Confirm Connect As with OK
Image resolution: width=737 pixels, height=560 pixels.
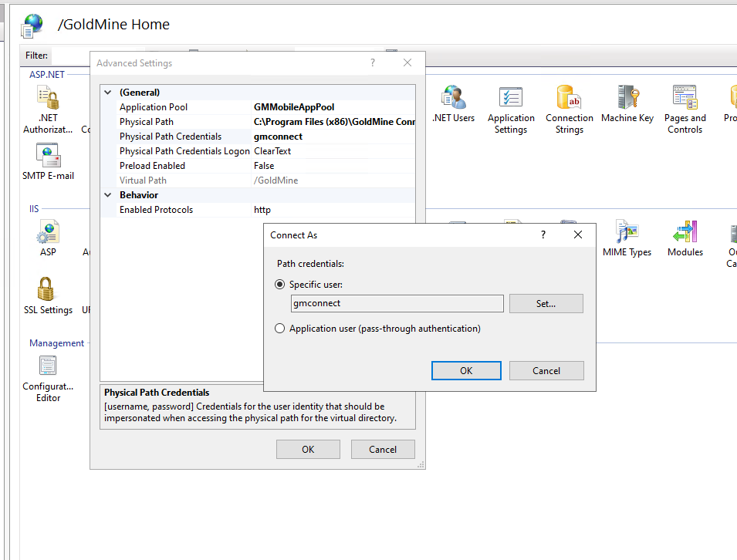coord(466,370)
